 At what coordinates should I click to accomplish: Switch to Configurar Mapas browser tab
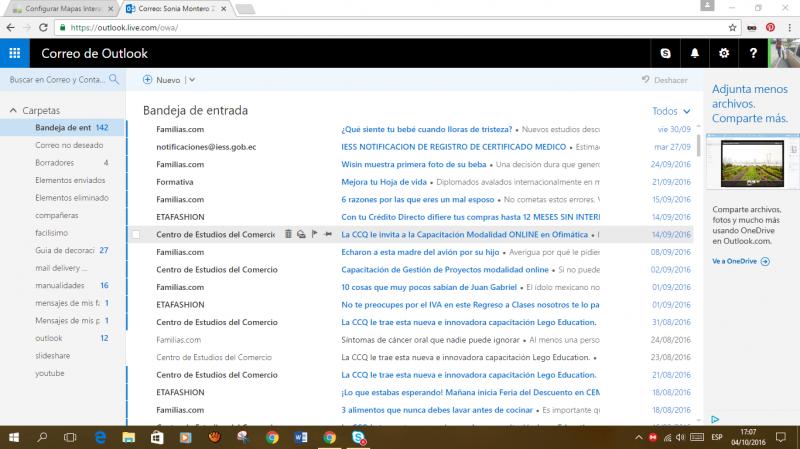pos(60,7)
